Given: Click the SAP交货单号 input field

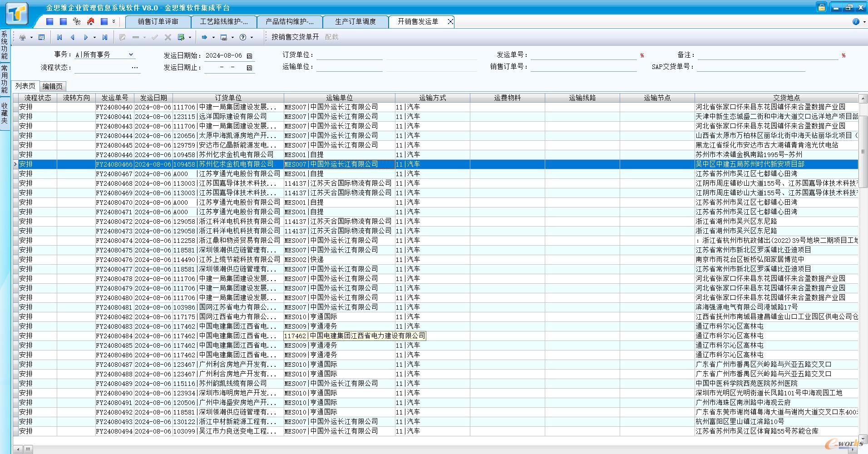Looking at the screenshot, I should (751, 67).
